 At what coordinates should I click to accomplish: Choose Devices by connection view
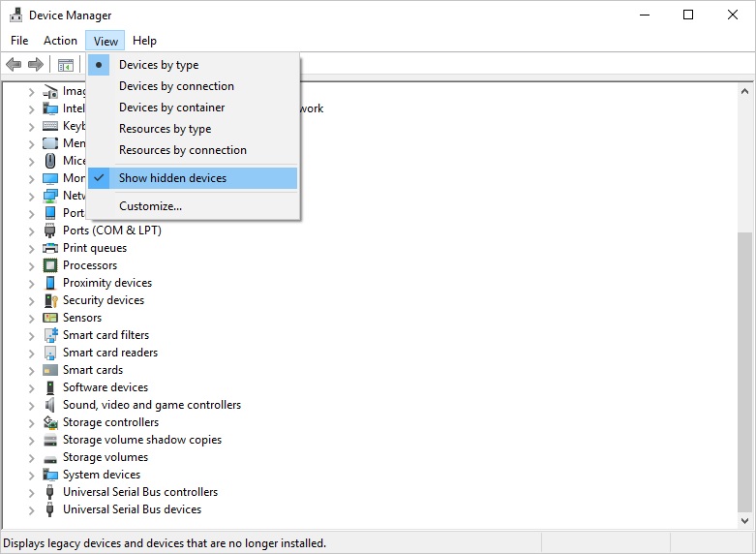point(176,86)
